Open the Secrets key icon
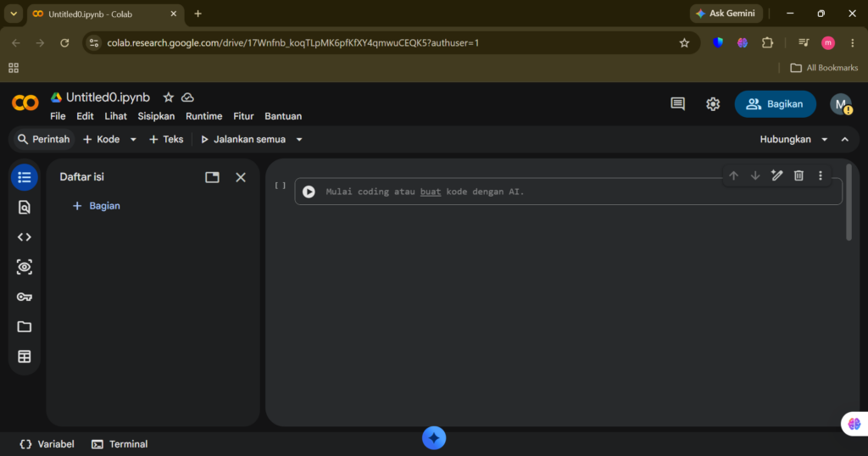868x456 pixels. click(25, 297)
